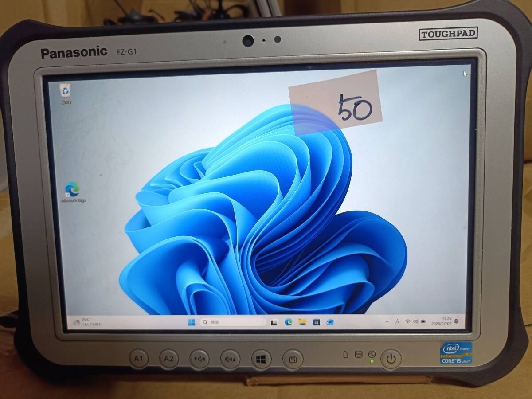The height and width of the screenshot is (399, 532).
Task: Open File Explorer from the taskbar
Action: tap(302, 322)
